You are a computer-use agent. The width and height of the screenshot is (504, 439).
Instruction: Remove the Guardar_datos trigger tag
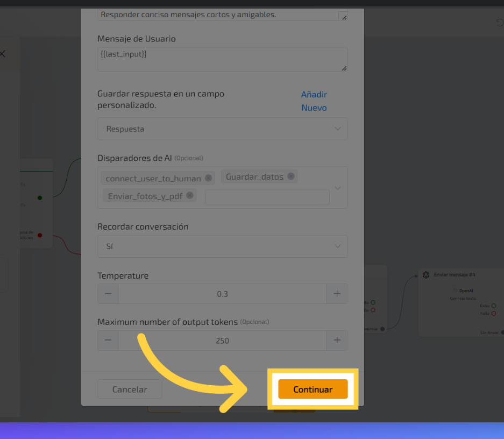click(x=291, y=176)
